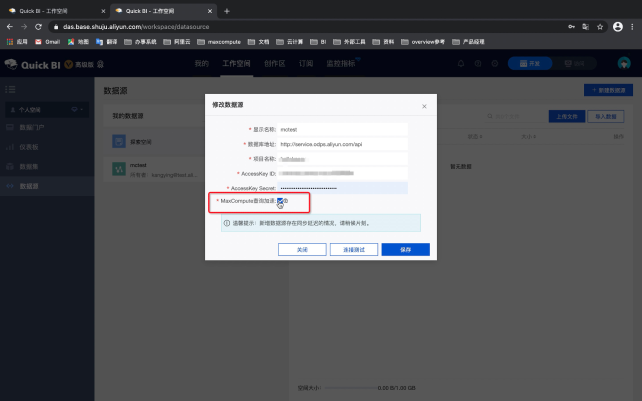The image size is (642, 401).
Task: Click the space usage progress bar
Action: pyautogui.click(x=349, y=388)
